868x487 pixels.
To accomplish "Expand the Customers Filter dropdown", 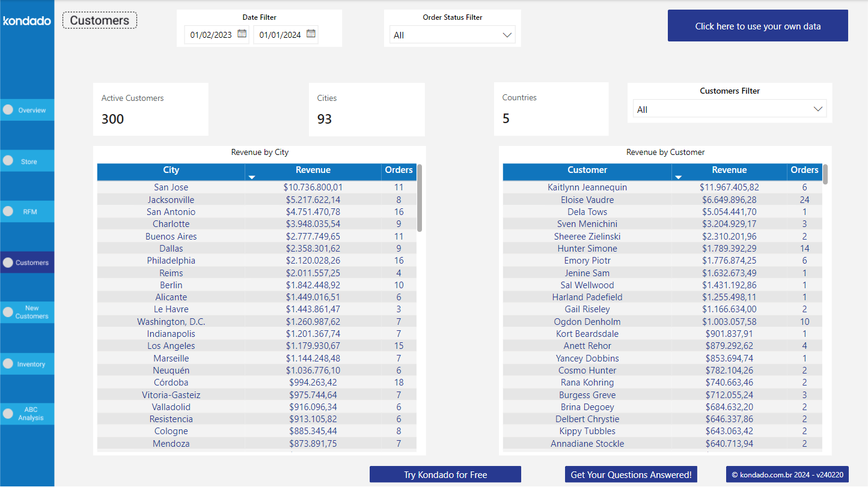I will click(x=729, y=108).
